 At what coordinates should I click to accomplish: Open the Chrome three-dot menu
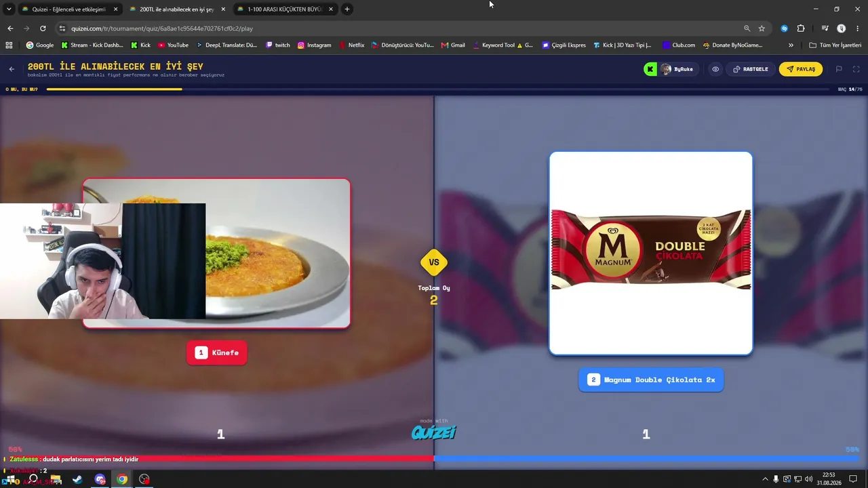click(856, 28)
